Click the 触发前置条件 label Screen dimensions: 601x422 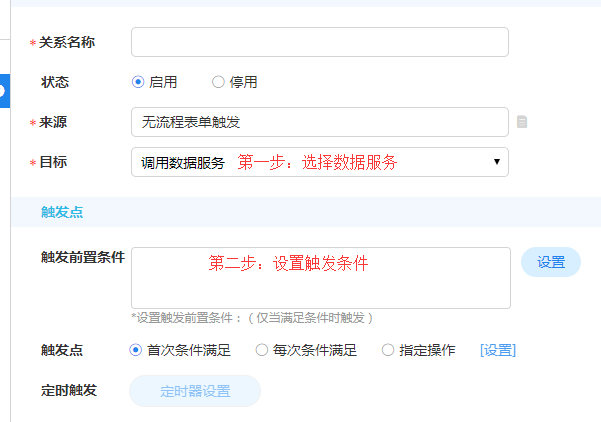[83, 257]
